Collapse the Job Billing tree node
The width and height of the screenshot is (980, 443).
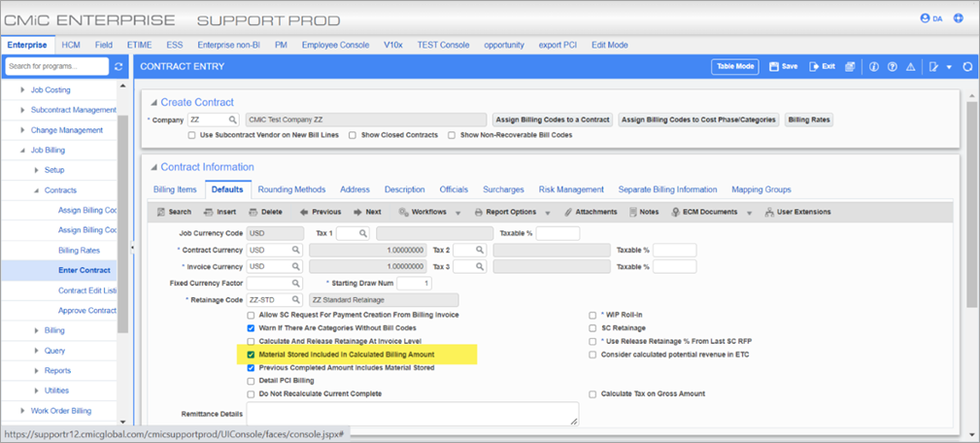[22, 150]
